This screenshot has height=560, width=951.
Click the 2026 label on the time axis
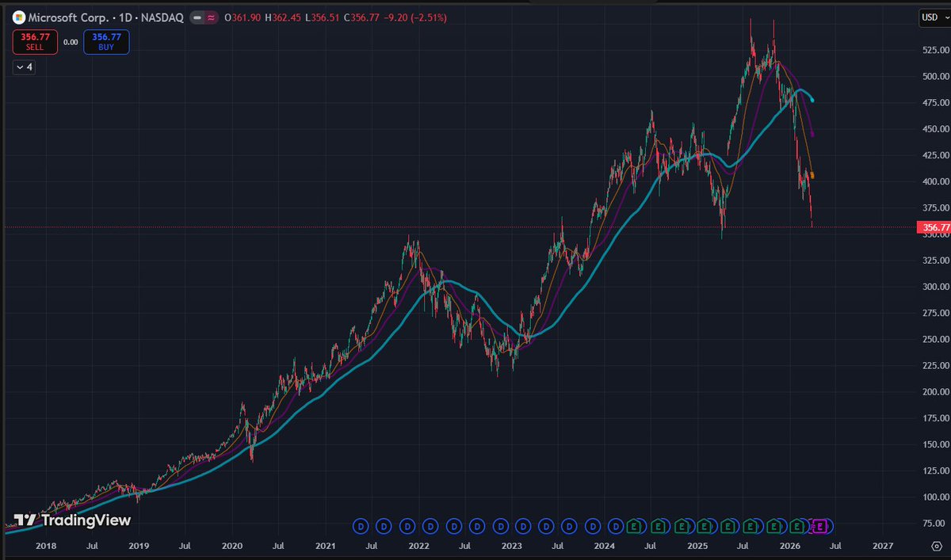tap(790, 547)
